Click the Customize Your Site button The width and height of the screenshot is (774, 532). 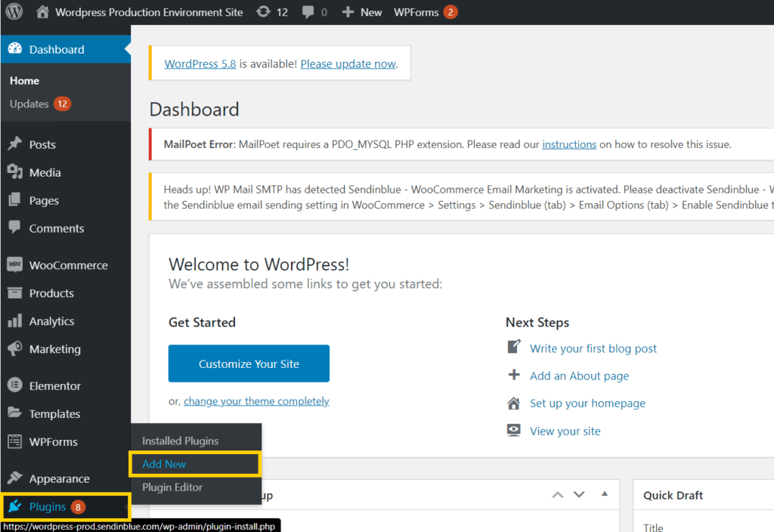coord(249,363)
